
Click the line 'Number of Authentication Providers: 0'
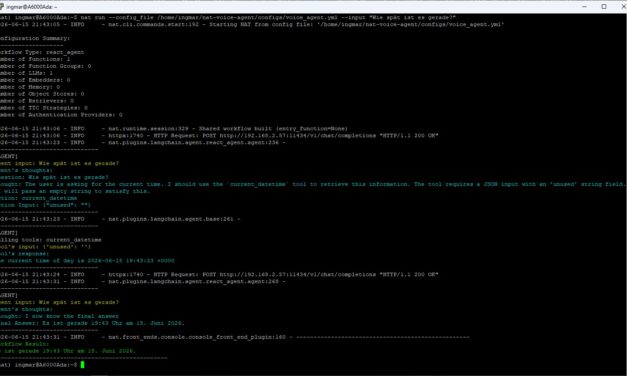click(61, 115)
